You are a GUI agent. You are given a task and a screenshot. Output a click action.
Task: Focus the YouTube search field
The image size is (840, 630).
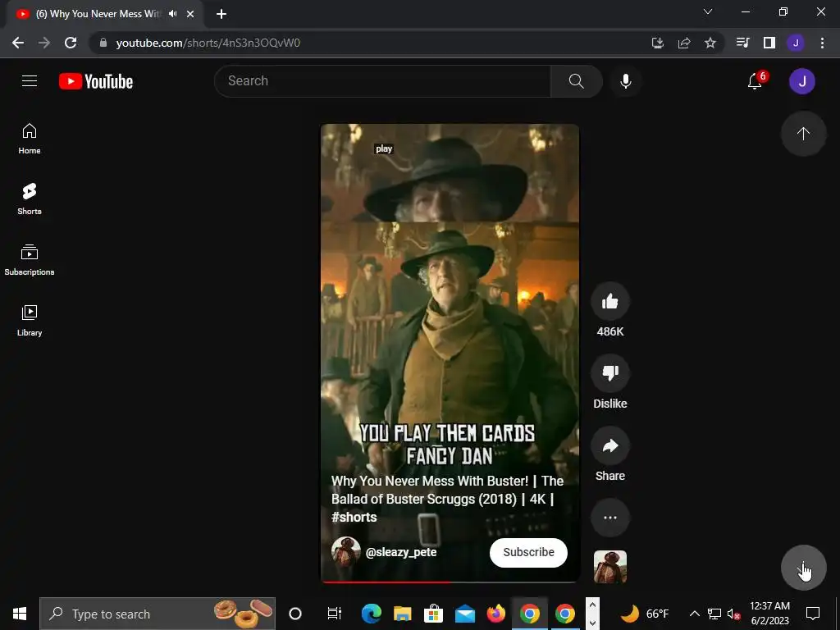pos(382,81)
